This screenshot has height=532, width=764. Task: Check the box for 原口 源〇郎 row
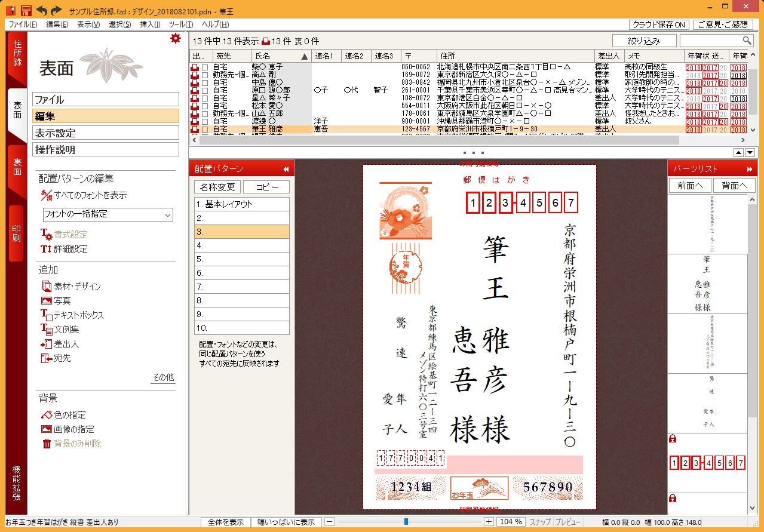tap(205, 90)
